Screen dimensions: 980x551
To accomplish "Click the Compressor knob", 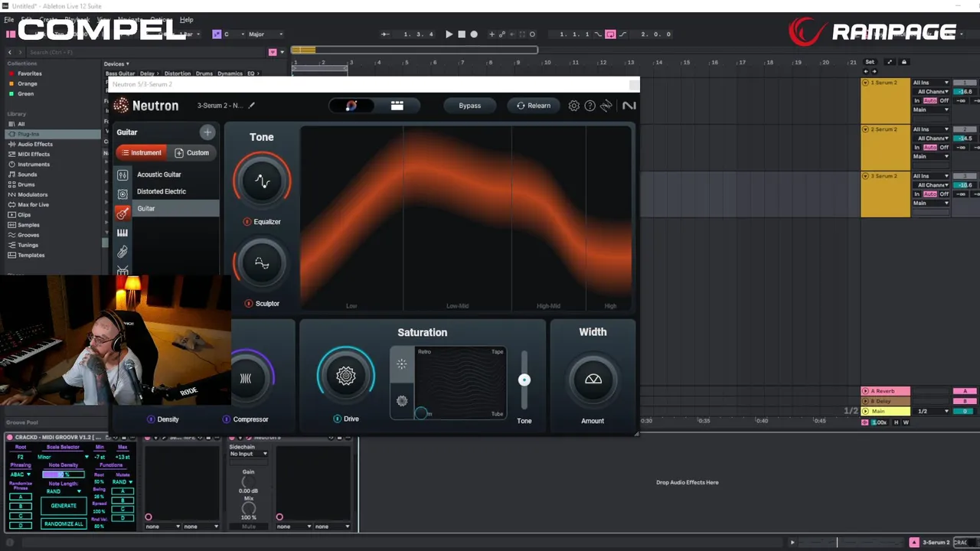I will (247, 378).
